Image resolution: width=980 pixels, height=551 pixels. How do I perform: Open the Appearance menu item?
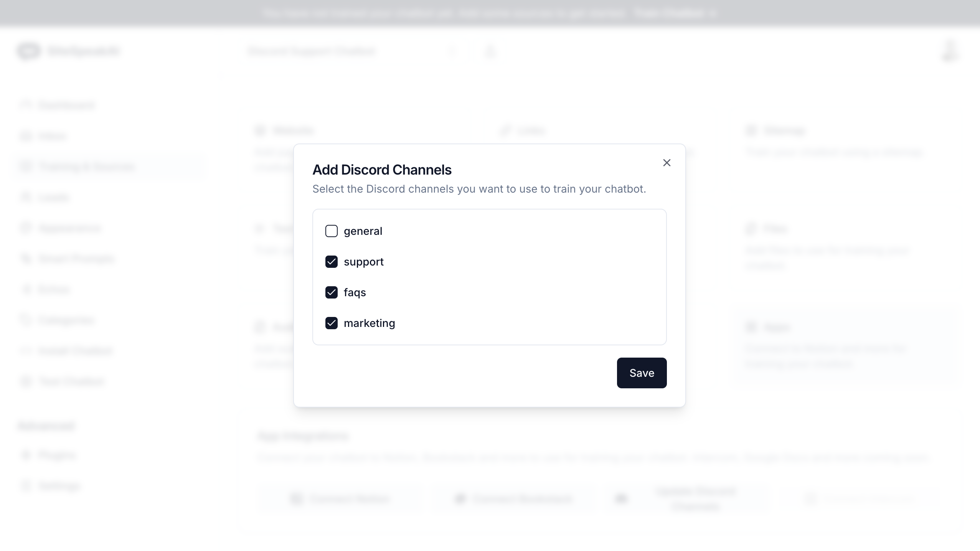click(x=69, y=228)
